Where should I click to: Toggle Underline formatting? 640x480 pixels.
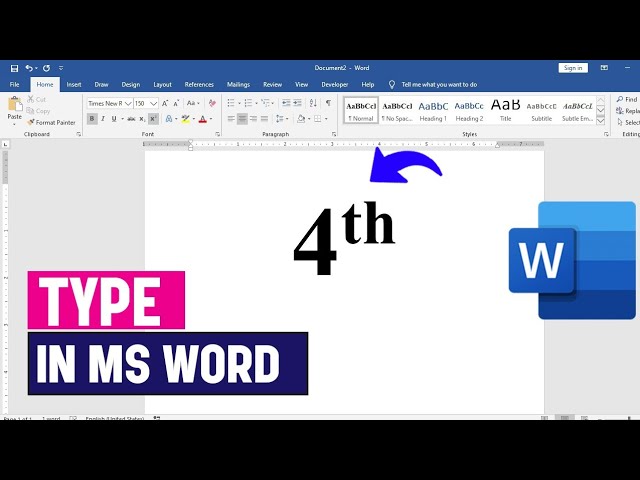(114, 119)
